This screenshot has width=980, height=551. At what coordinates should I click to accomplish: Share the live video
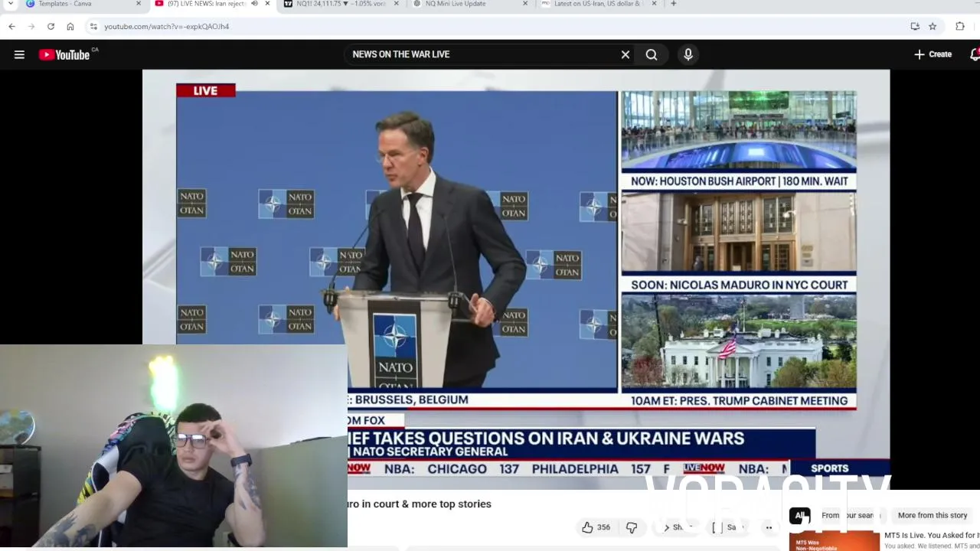(x=677, y=527)
